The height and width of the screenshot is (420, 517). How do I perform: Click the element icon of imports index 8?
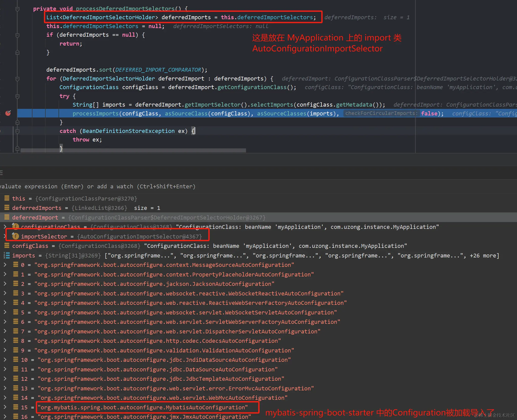[16, 341]
